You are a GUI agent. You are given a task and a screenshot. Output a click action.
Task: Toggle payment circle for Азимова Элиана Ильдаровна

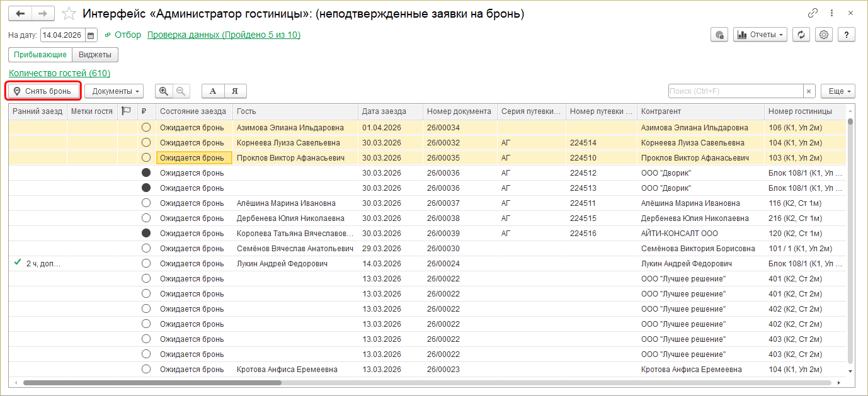(x=146, y=127)
